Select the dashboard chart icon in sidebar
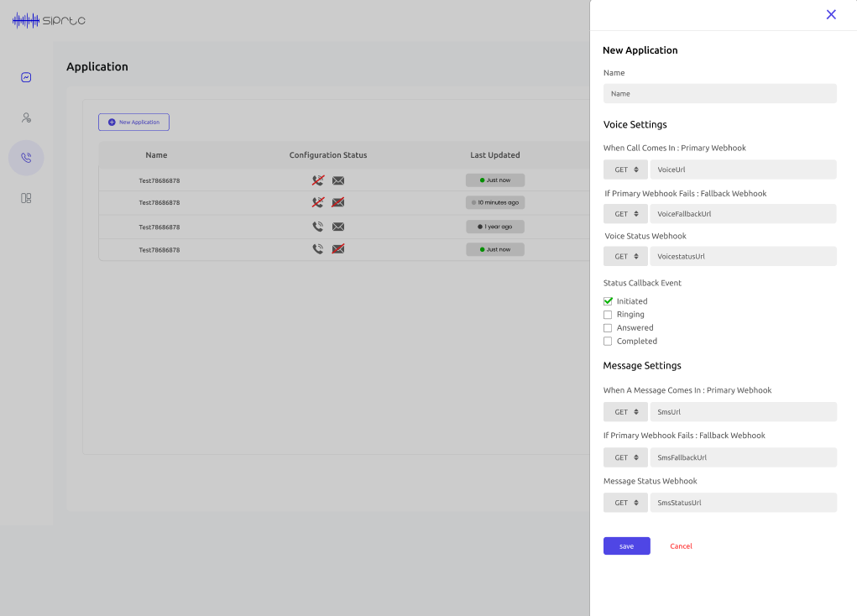Viewport: 857px width, 616px height. [26, 76]
